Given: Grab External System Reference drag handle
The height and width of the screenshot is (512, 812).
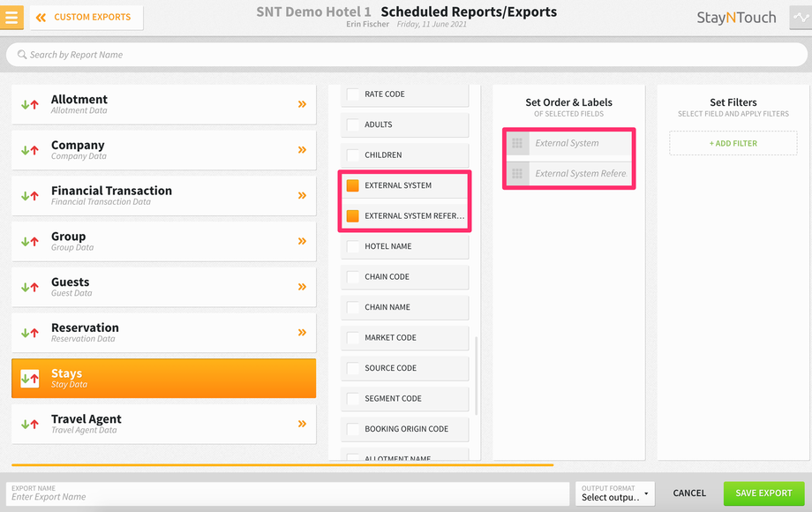Looking at the screenshot, I should (x=517, y=173).
